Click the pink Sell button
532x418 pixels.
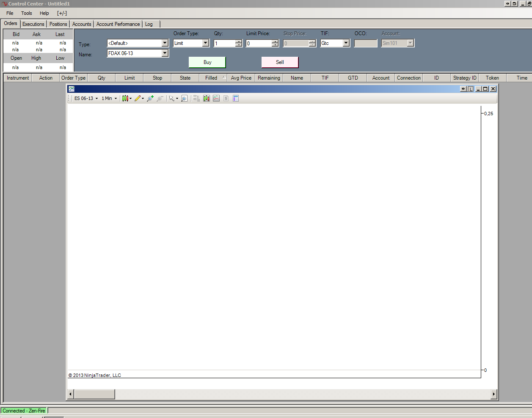[280, 62]
